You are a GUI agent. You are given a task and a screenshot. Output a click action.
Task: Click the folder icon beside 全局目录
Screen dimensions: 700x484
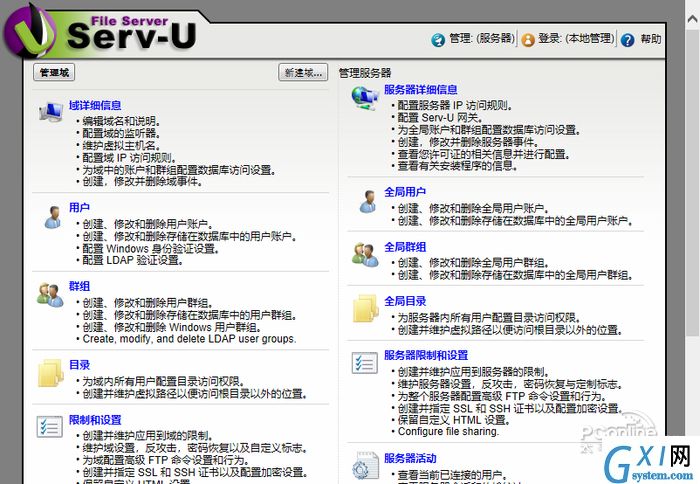pos(365,308)
